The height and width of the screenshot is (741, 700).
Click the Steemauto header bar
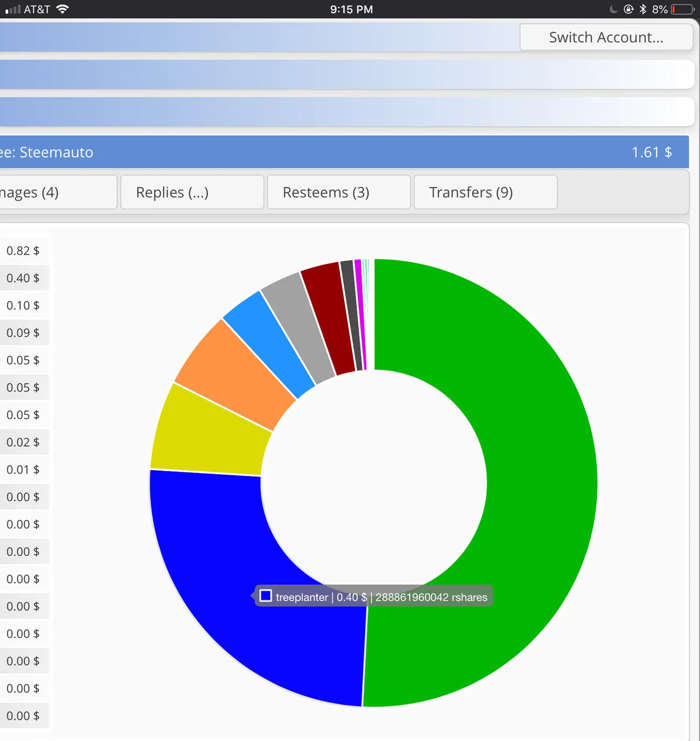coord(344,152)
